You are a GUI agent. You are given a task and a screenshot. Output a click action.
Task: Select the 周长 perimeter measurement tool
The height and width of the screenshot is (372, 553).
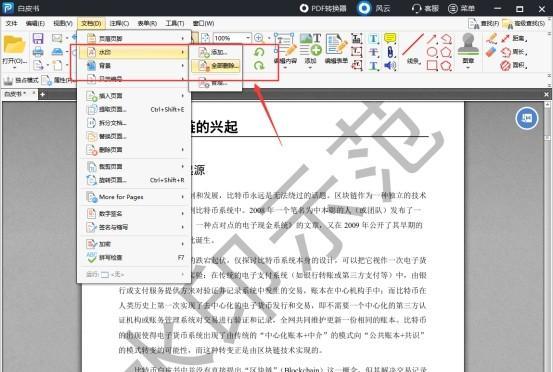514,52
